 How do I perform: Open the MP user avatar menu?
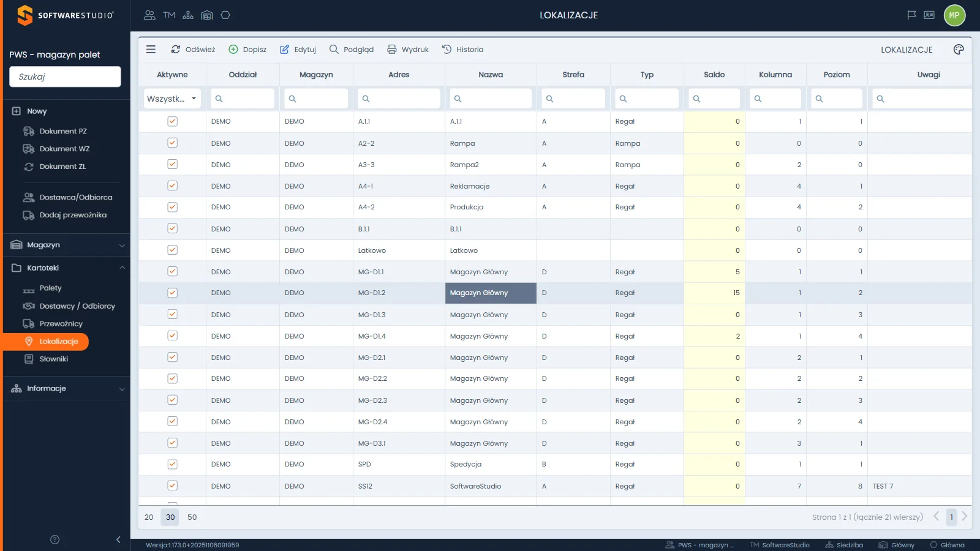[954, 15]
